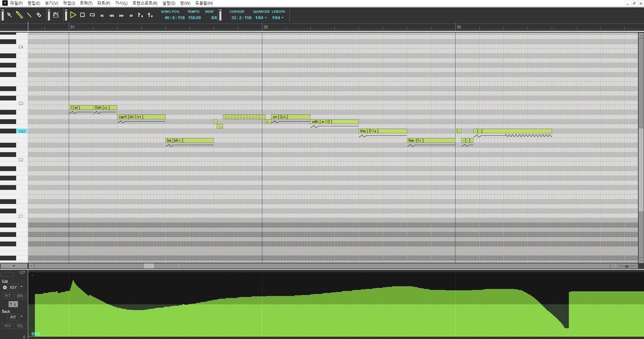Open the Length 1/64 dropdown
This screenshot has width=644, height=339.
278,18
